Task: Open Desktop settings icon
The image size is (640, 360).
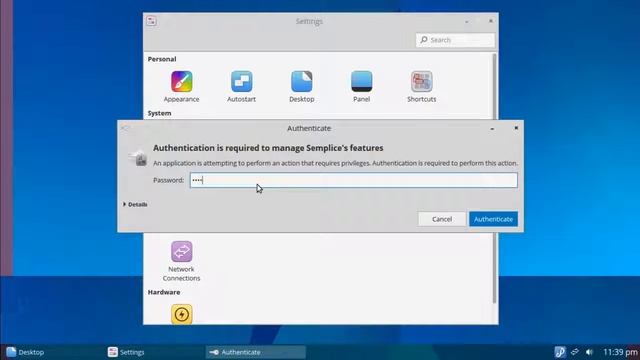Action: click(302, 81)
